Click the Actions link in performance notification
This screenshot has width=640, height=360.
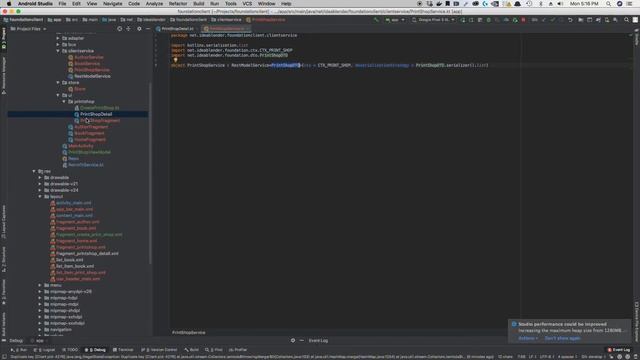click(x=527, y=338)
